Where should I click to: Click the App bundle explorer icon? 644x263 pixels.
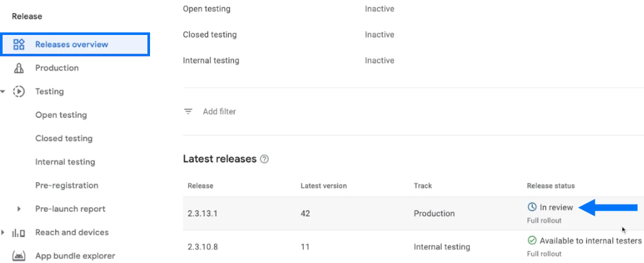19,256
